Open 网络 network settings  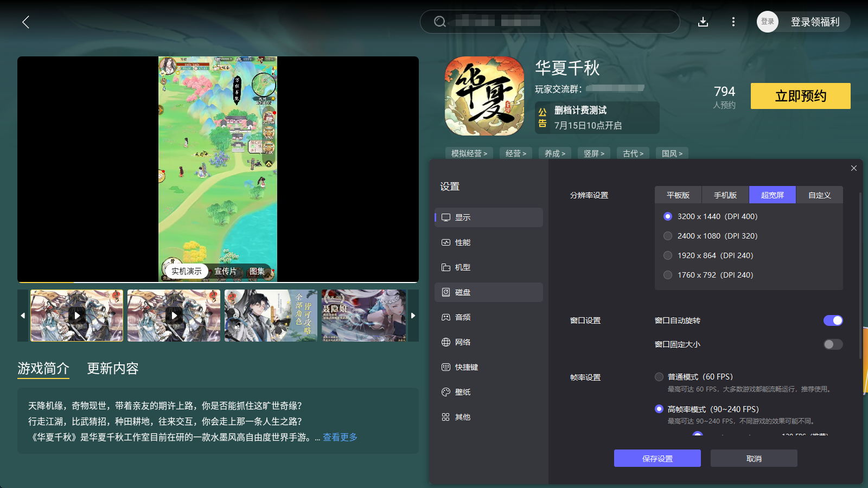[x=489, y=342]
